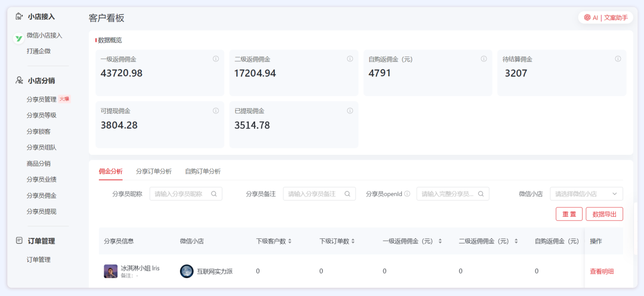This screenshot has width=644, height=296.
Task: Click the green WeChat shop logo icon
Action: pos(18,39)
